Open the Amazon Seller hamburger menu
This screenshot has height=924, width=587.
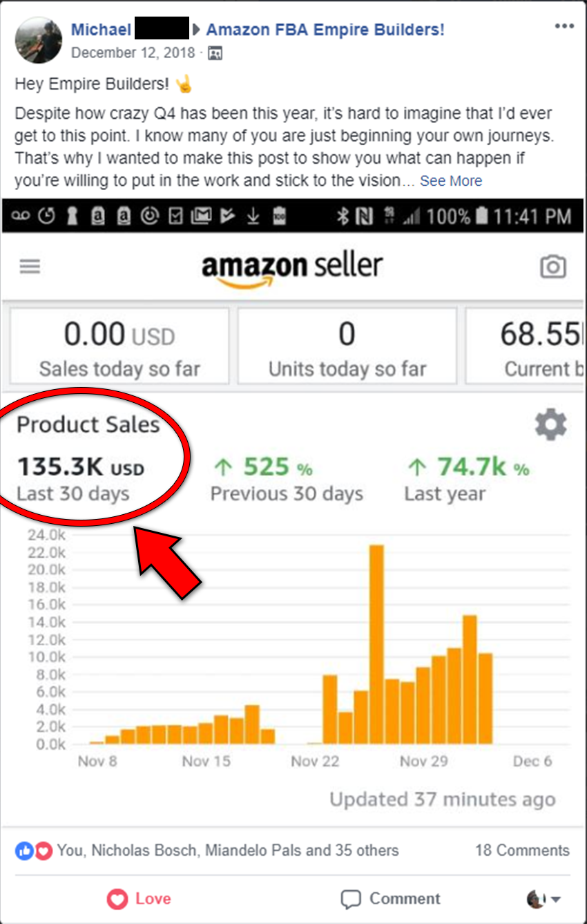click(x=30, y=266)
